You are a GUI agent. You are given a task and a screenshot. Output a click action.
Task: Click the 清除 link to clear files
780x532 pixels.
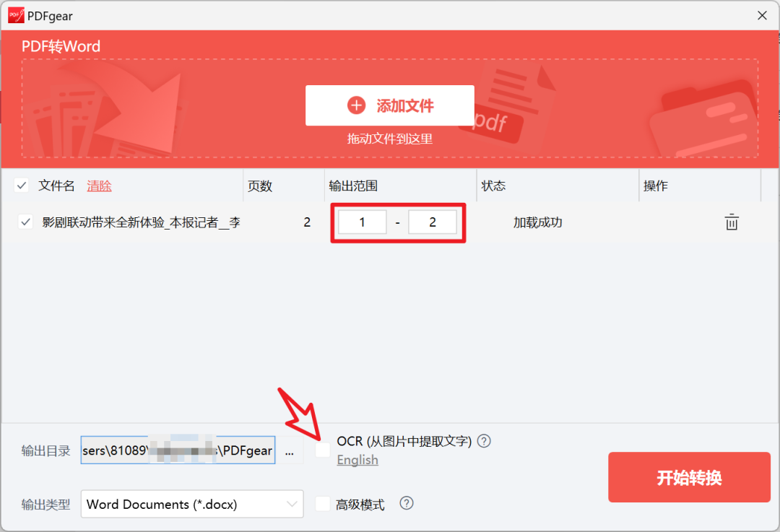pos(99,186)
